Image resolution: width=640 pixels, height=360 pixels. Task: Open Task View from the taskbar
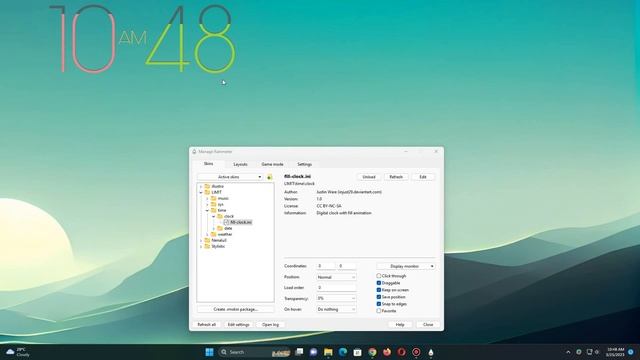point(299,352)
